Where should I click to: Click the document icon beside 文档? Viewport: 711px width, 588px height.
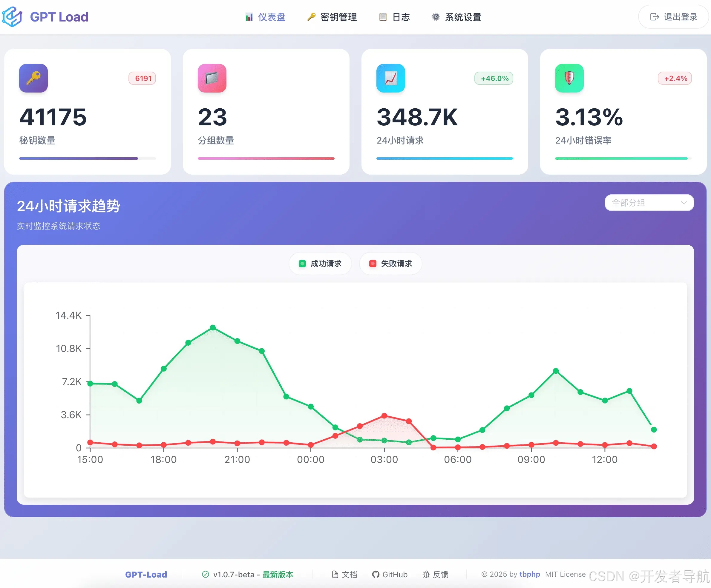point(335,574)
